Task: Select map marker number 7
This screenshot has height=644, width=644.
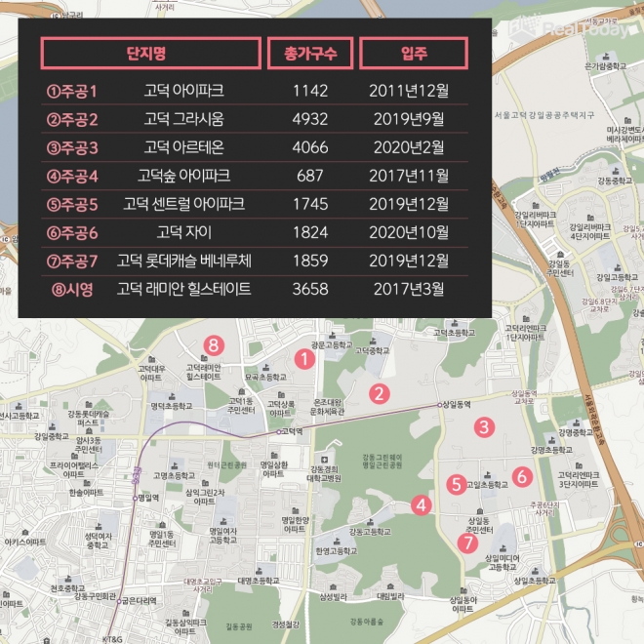Action: pyautogui.click(x=467, y=543)
